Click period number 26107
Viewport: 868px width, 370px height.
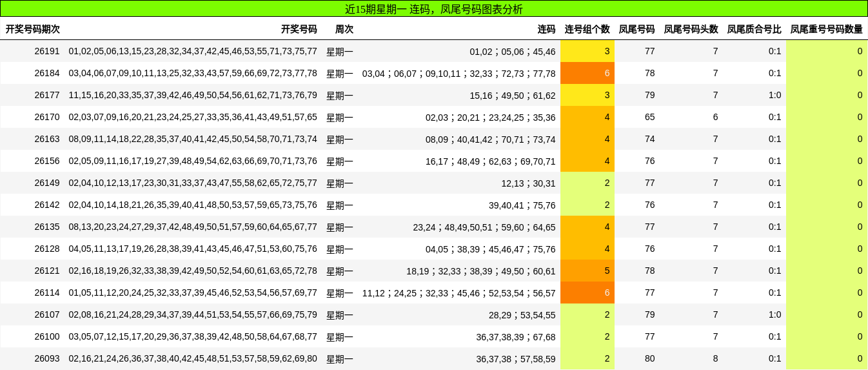47,314
